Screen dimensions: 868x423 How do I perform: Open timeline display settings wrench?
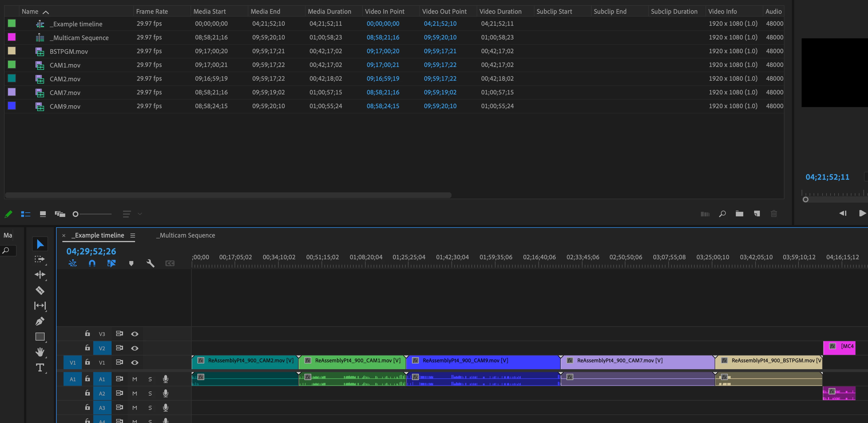150,263
